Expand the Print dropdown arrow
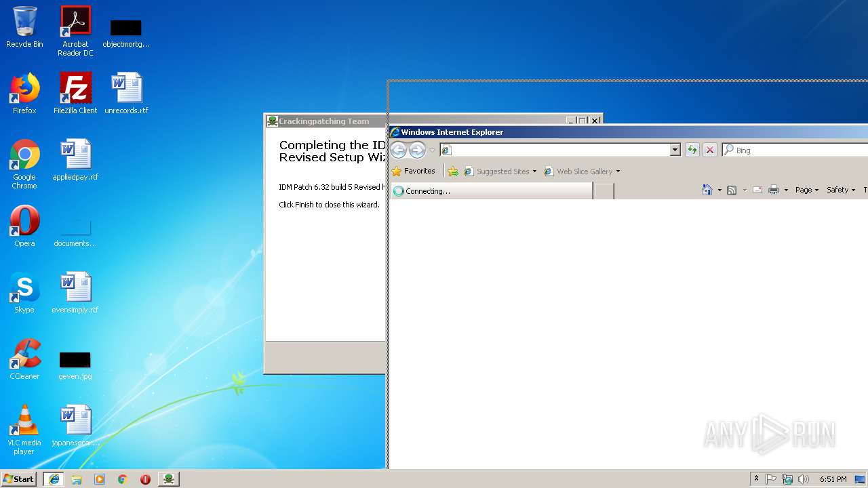868x488 pixels. [x=786, y=190]
